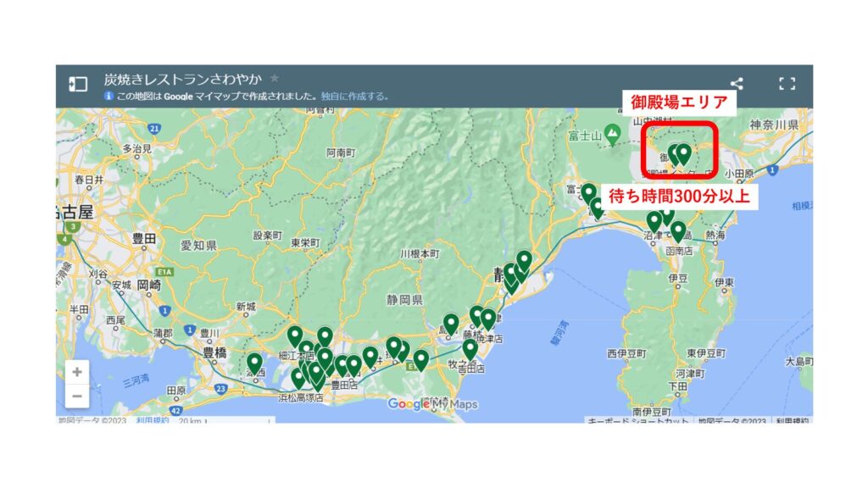This screenshot has width=868, height=488.
Task: Zoom in with the plus button
Action: pyautogui.click(x=77, y=372)
